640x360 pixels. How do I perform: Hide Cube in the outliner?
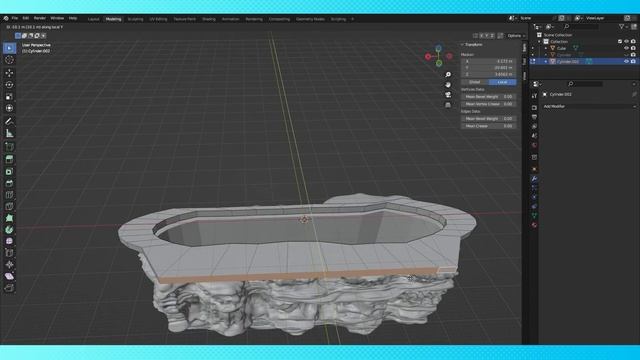click(627, 48)
